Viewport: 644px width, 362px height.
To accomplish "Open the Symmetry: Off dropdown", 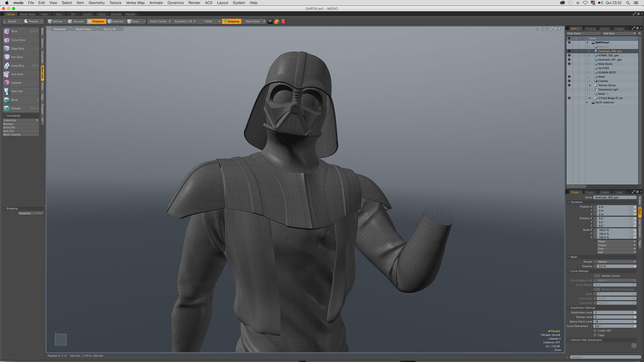I will 184,21.
